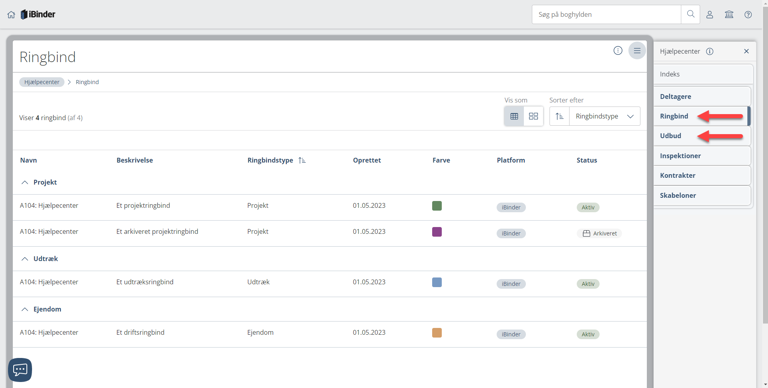The height and width of the screenshot is (388, 768).
Task: Click Viser 4 ringbind count text
Action: coord(51,118)
